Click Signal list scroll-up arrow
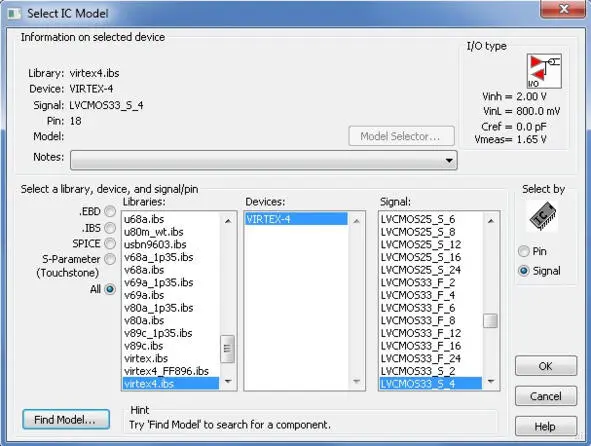The width and height of the screenshot is (591, 446). 491,221
